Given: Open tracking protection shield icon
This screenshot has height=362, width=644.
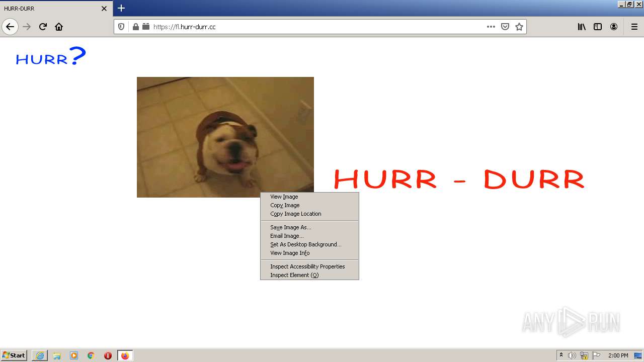Looking at the screenshot, I should click(121, 27).
